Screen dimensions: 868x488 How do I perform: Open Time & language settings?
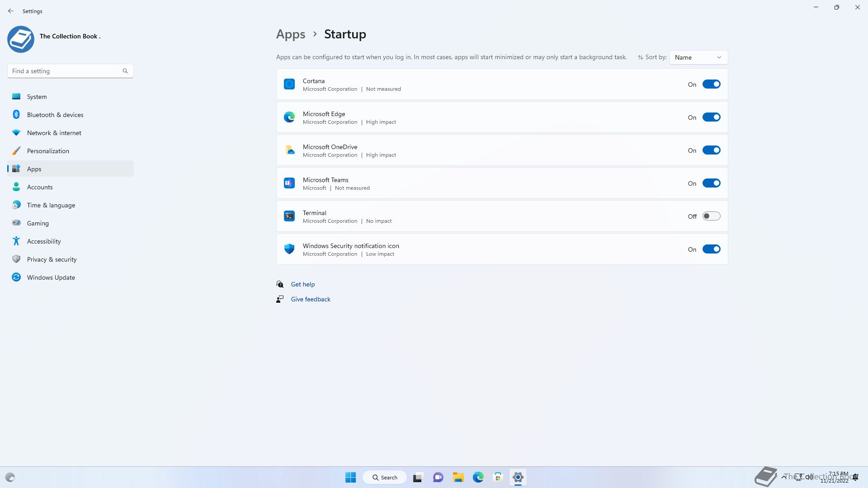pyautogui.click(x=71, y=205)
